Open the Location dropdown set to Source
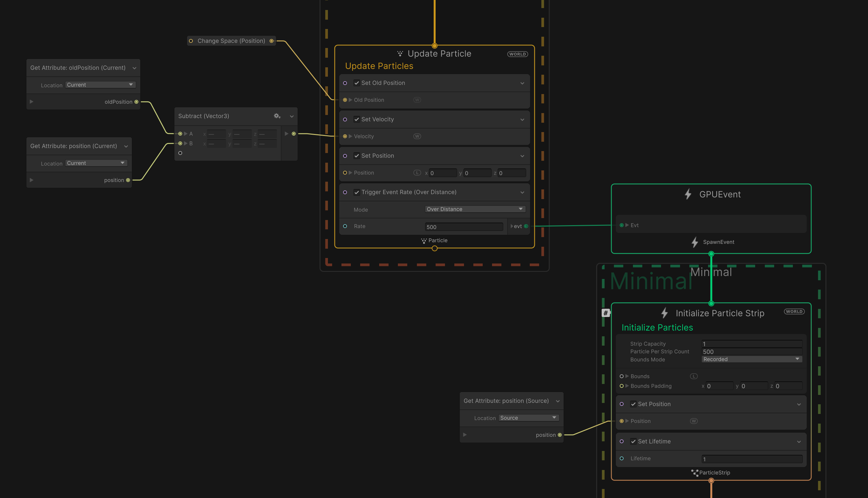This screenshot has width=868, height=498. 528,417
